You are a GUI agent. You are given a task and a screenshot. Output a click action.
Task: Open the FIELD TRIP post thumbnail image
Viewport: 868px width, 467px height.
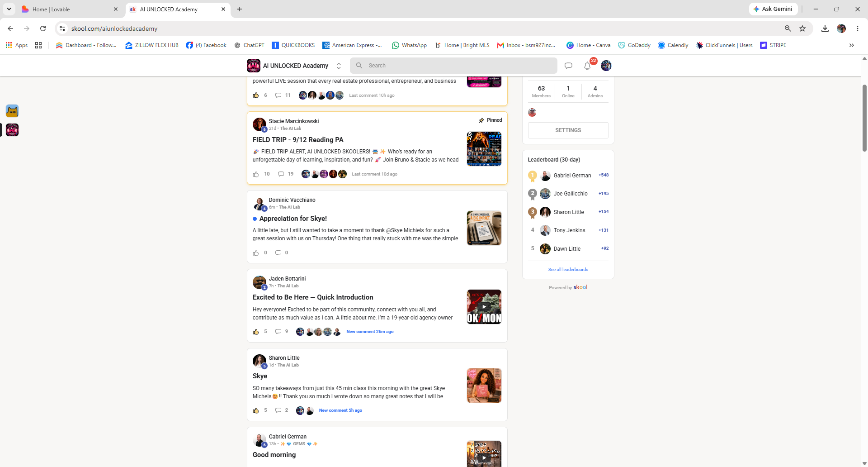click(x=484, y=149)
